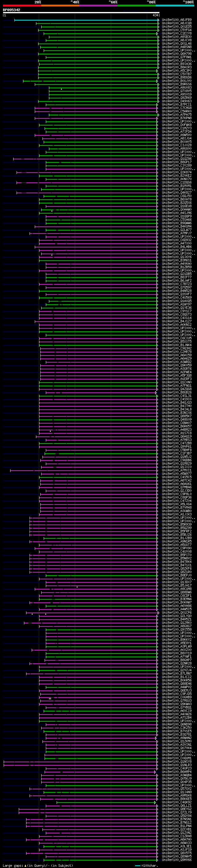
Task: Select UniRef100_B7PCI1 hit
Action: [x=177, y=104]
